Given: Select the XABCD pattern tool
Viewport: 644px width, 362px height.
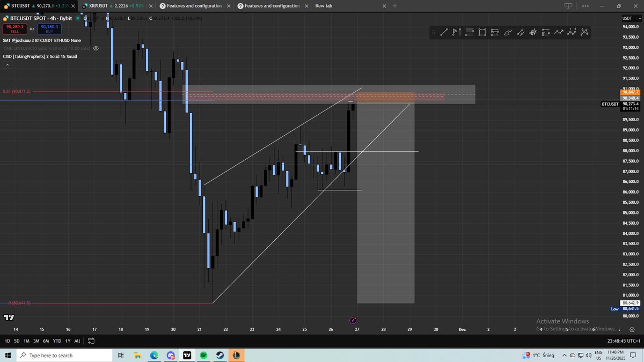Looking at the screenshot, I should coord(584,32).
